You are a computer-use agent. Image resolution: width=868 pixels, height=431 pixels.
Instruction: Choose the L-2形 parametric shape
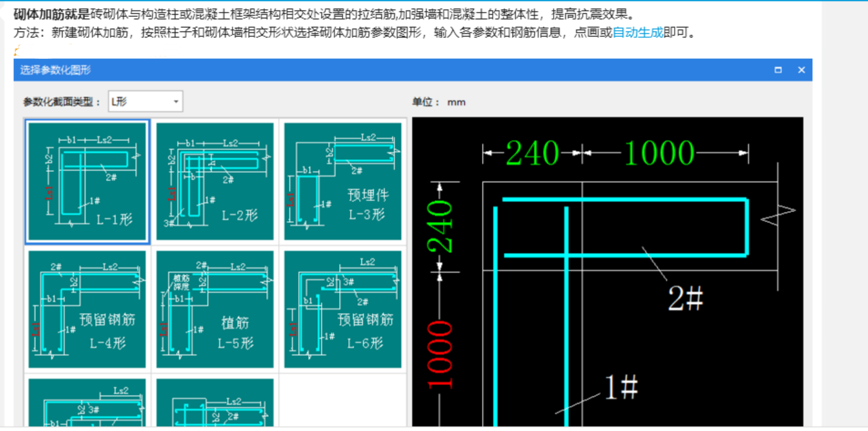point(215,182)
